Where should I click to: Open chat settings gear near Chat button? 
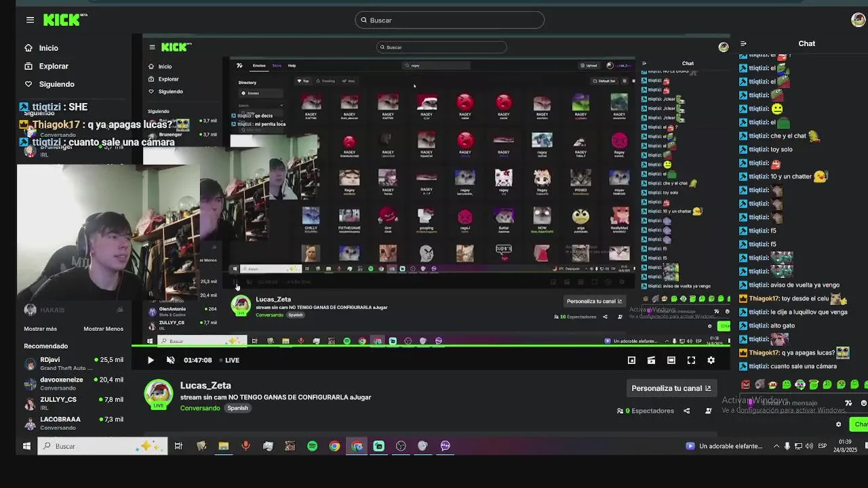point(838,424)
